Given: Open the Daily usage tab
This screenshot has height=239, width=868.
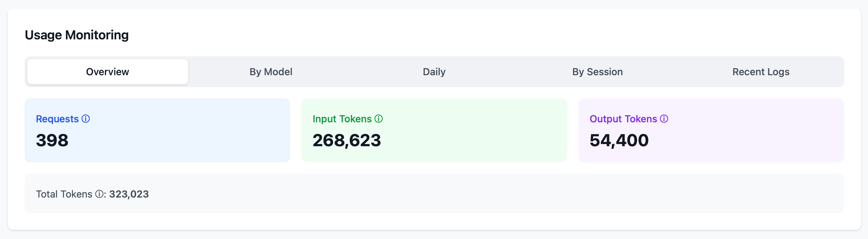Looking at the screenshot, I should [x=434, y=72].
